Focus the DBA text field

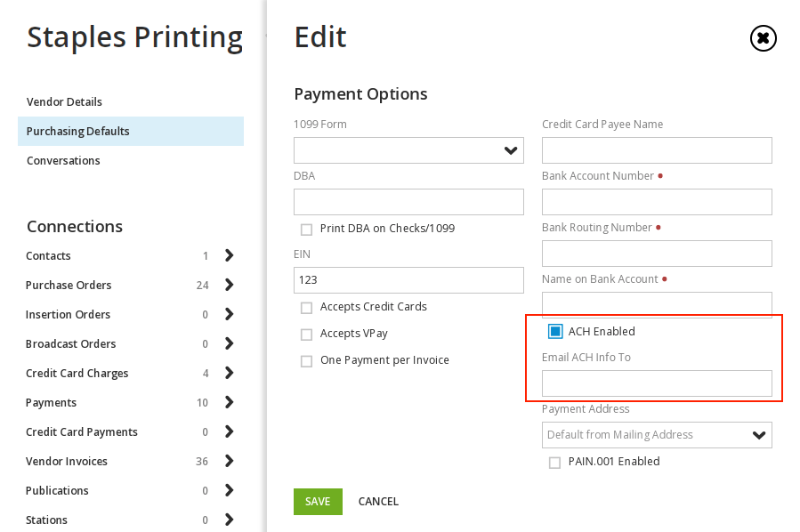[x=408, y=202]
